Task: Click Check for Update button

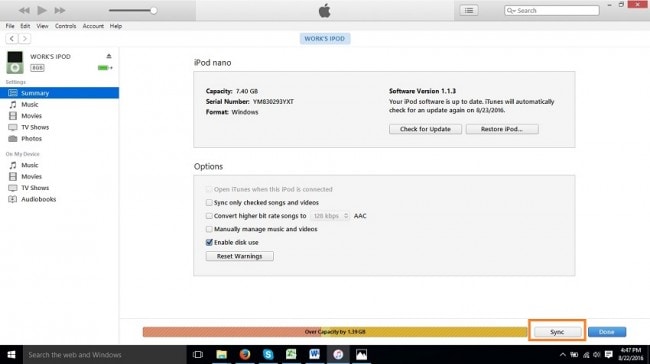Action: tap(425, 129)
